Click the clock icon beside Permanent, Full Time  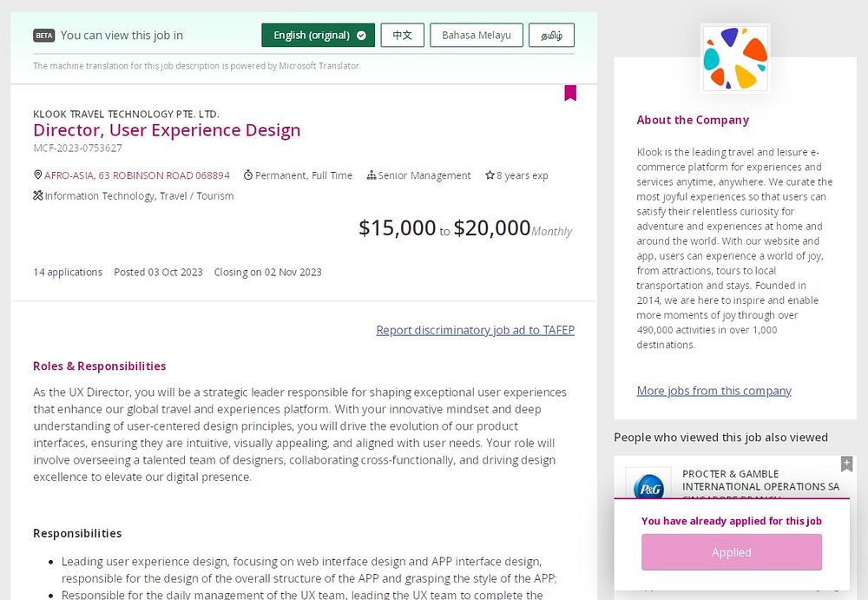point(248,175)
